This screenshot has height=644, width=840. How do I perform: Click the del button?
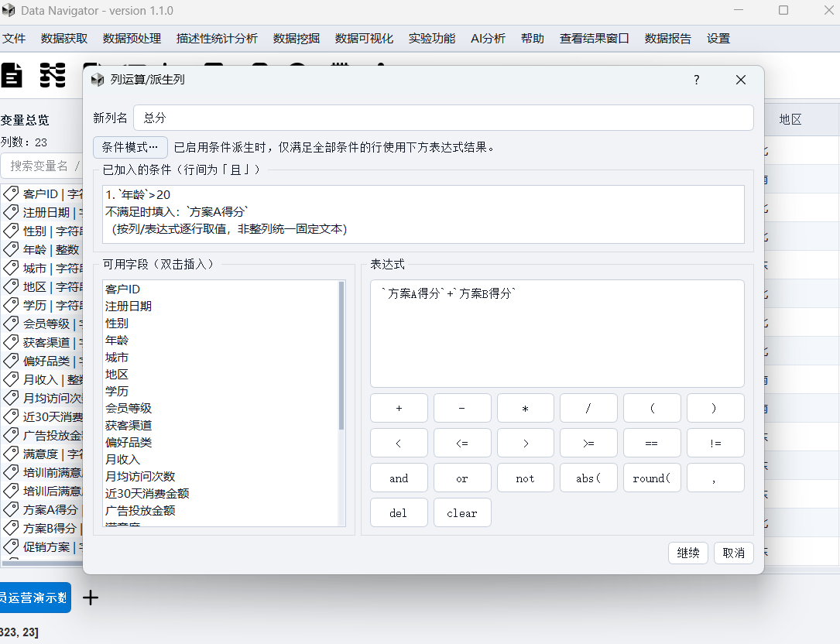click(x=399, y=512)
